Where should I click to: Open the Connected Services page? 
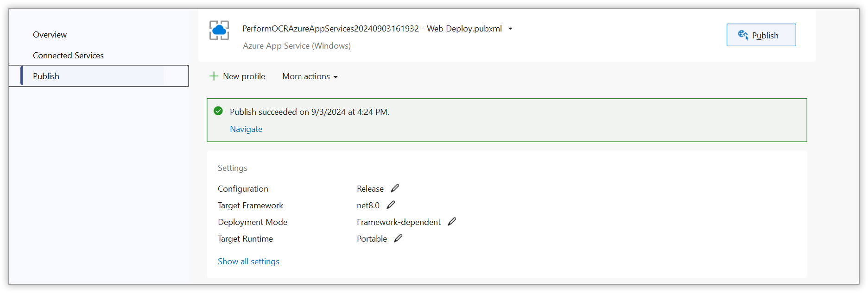point(68,55)
